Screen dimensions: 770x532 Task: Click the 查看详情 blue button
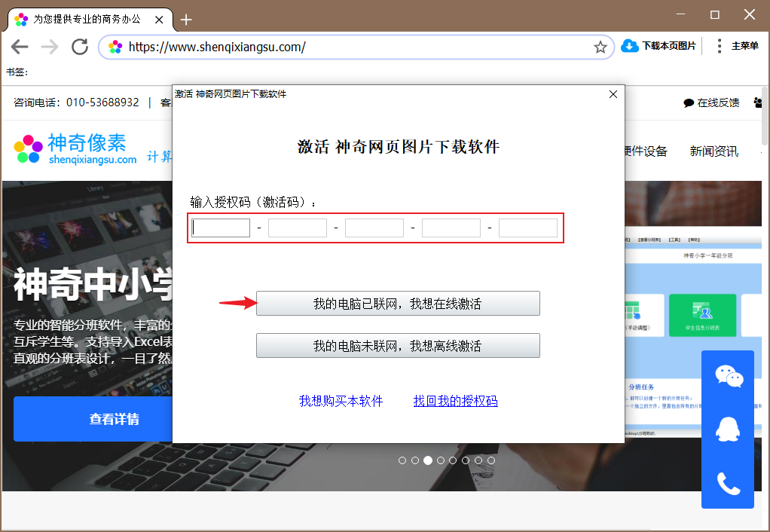click(93, 419)
